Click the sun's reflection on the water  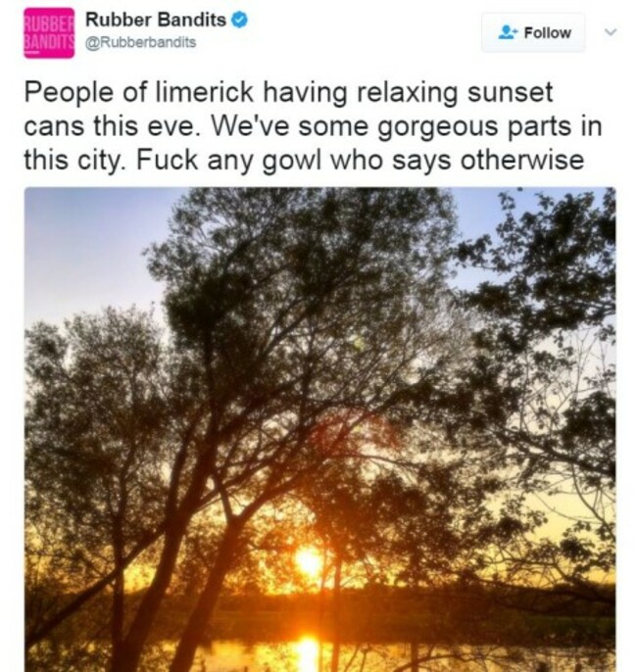tap(309, 653)
